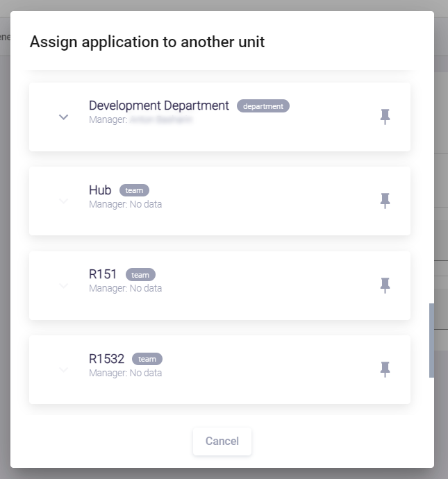Toggle the pin on the R1532 team
The image size is (448, 479).
[385, 369]
